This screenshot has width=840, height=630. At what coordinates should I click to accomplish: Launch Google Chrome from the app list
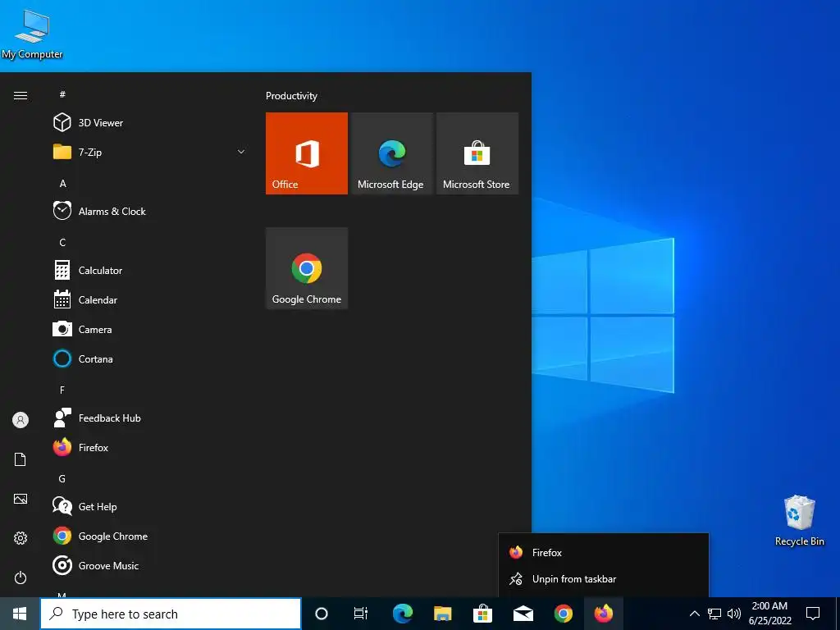point(150,536)
